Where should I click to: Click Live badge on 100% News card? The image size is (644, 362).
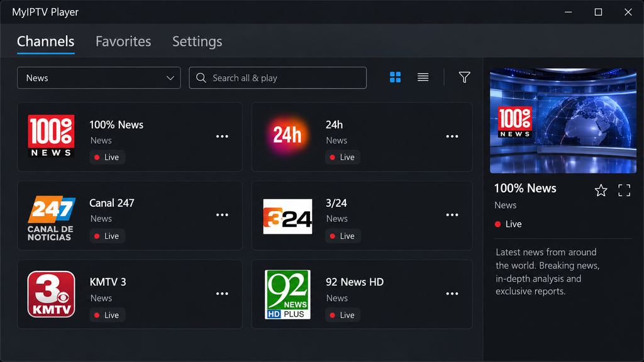pos(107,157)
